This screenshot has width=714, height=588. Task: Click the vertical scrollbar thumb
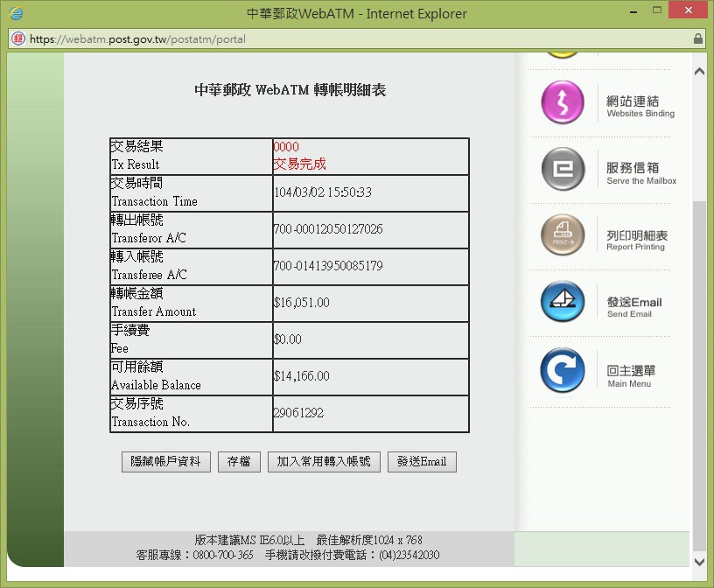pyautogui.click(x=699, y=375)
